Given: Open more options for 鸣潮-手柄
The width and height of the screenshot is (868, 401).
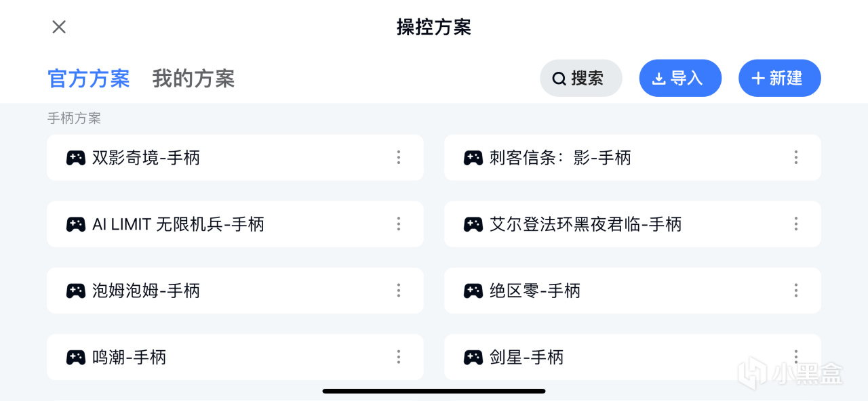Looking at the screenshot, I should [x=398, y=356].
